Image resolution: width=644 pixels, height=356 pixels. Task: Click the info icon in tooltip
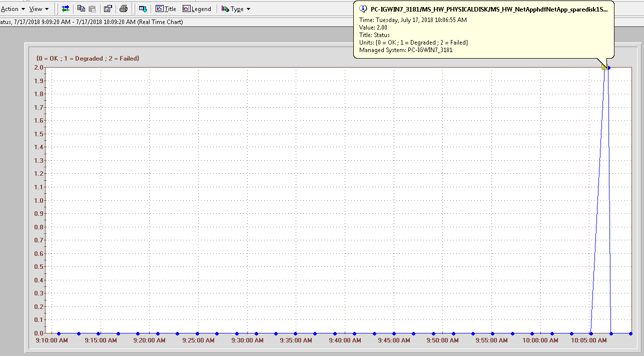[x=364, y=9]
